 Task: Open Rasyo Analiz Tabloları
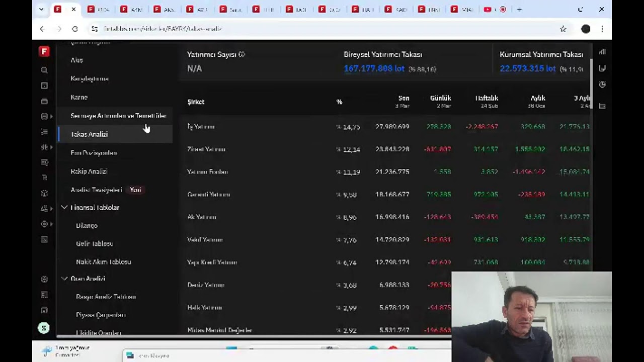point(106,297)
